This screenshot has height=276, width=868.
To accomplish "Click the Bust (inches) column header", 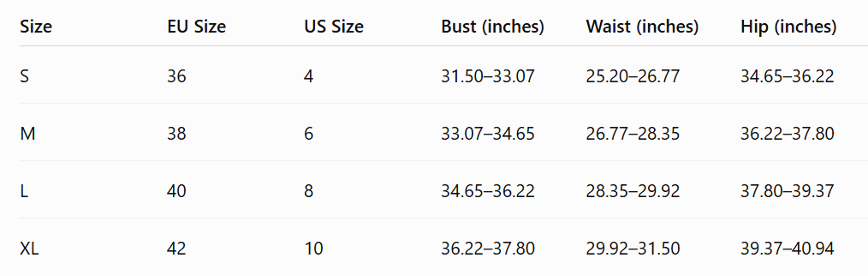I will [x=493, y=27].
